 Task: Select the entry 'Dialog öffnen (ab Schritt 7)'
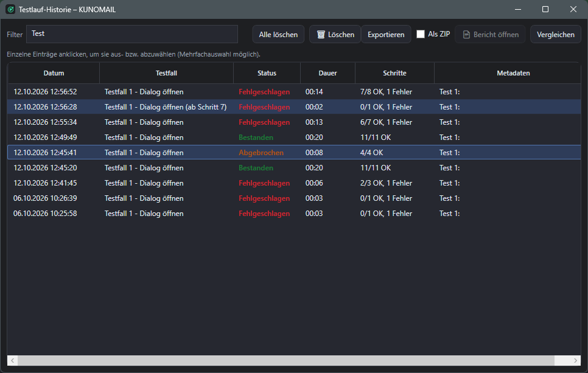pos(294,107)
